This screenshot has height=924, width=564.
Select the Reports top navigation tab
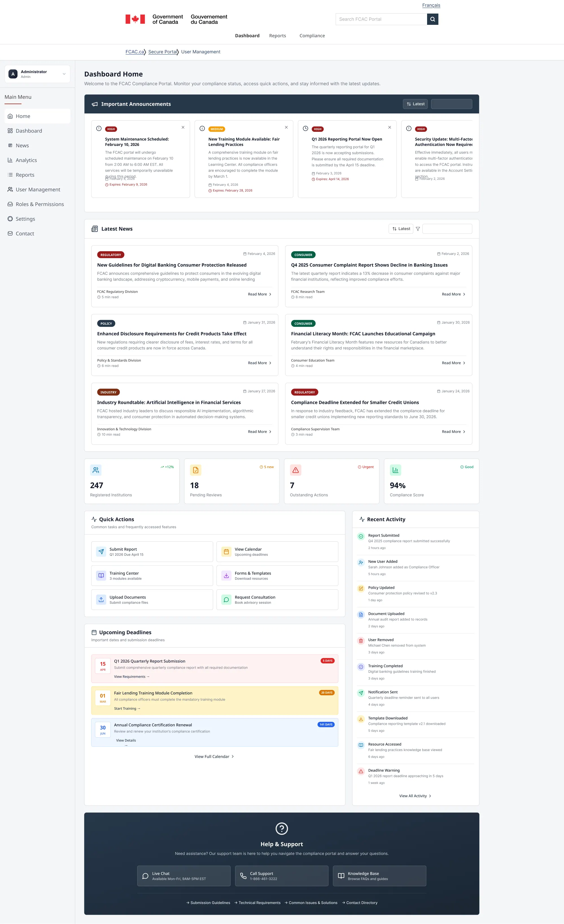point(277,36)
